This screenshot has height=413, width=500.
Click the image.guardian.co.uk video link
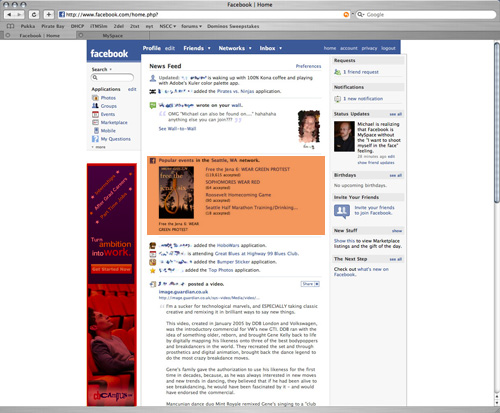[x=183, y=292]
